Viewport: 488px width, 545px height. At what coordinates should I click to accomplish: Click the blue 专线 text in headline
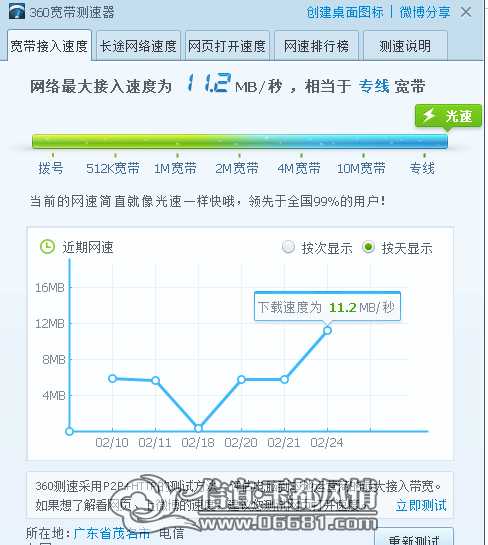point(374,86)
